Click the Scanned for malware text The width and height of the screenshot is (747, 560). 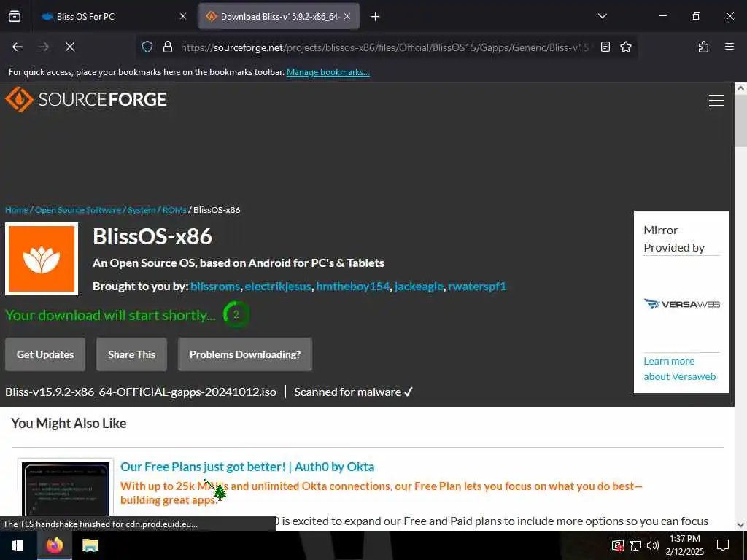click(353, 392)
